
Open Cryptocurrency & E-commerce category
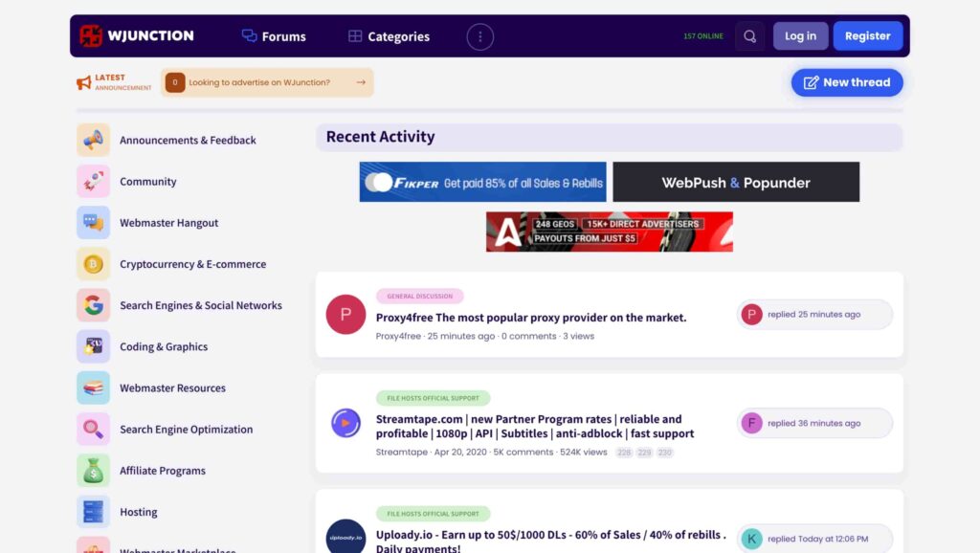pyautogui.click(x=193, y=264)
